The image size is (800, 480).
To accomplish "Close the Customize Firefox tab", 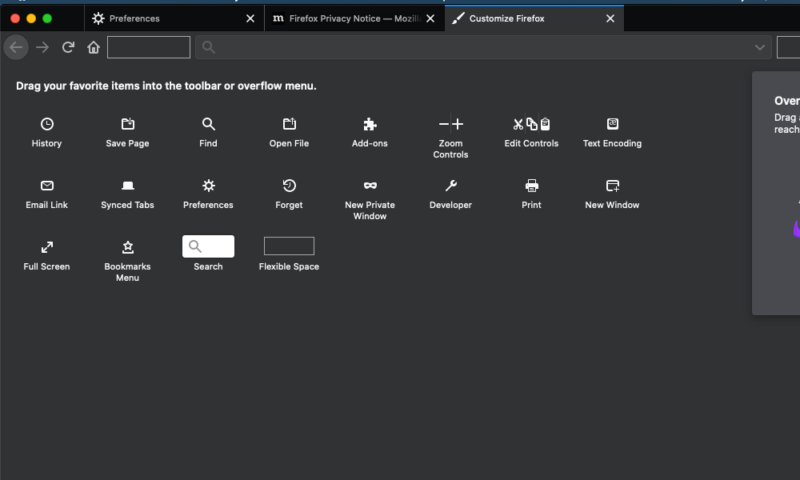I will 610,18.
